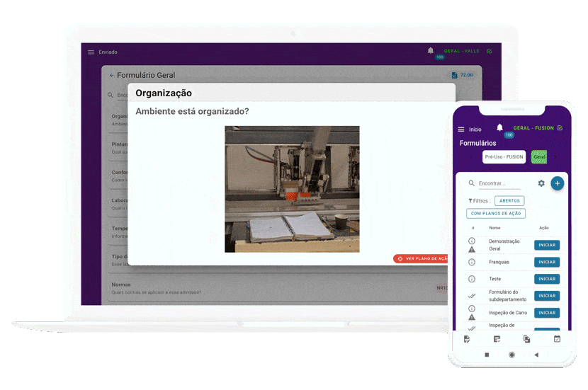Viewport: 588px width, 390px height.
Task: Click the warning triangle for Demonstração Geral
Action: [x=472, y=250]
